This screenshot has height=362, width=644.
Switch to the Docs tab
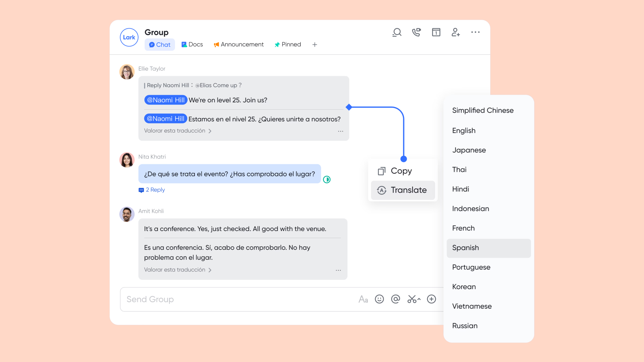(192, 44)
